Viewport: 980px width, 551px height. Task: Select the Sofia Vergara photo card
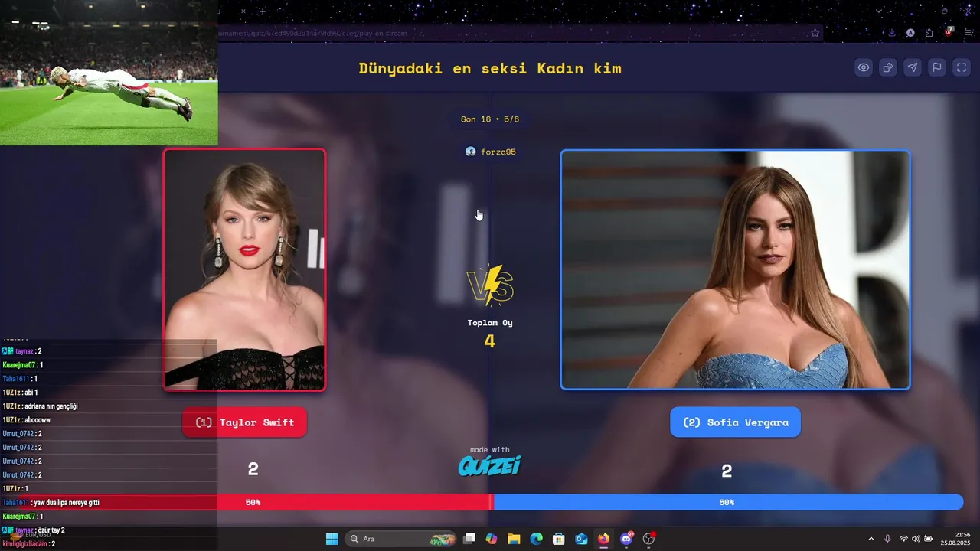[735, 269]
